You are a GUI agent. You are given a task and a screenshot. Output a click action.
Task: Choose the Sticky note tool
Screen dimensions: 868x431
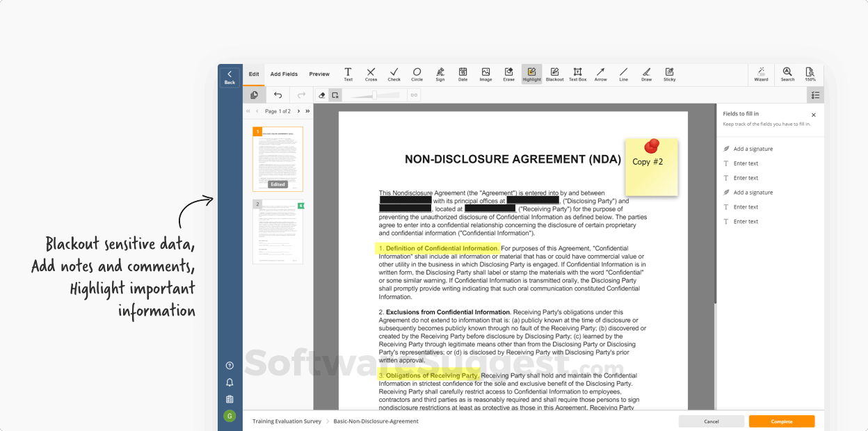[669, 74]
